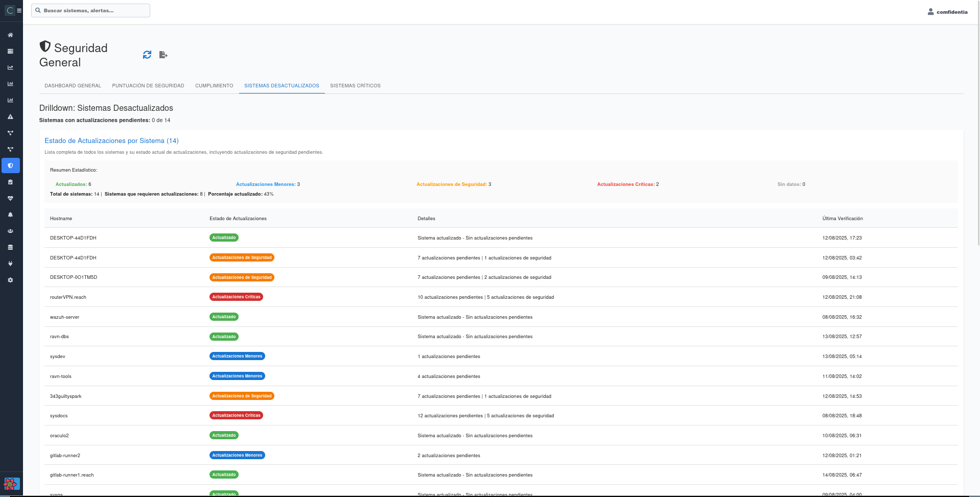Select the Cumplimiento tab
The height and width of the screenshot is (497, 980).
tap(214, 86)
